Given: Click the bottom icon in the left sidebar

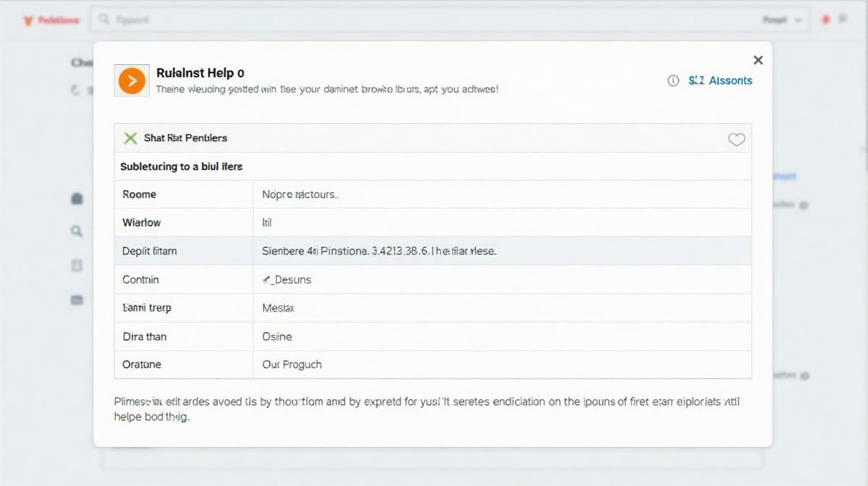Looking at the screenshot, I should point(77,299).
